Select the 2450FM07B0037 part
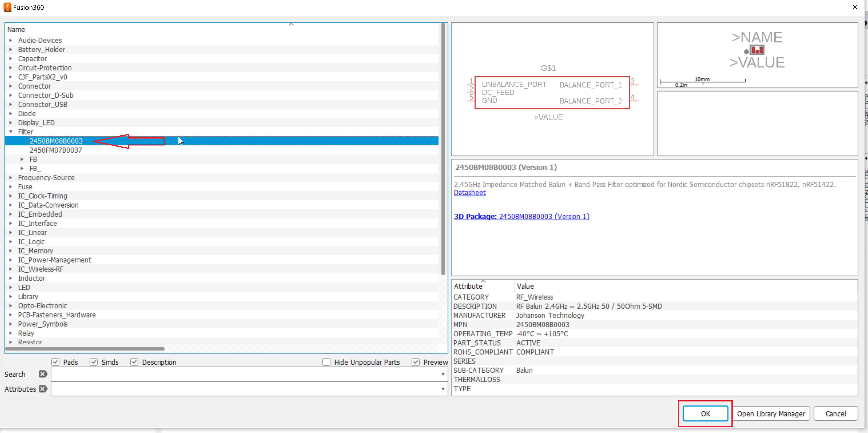 [x=56, y=150]
